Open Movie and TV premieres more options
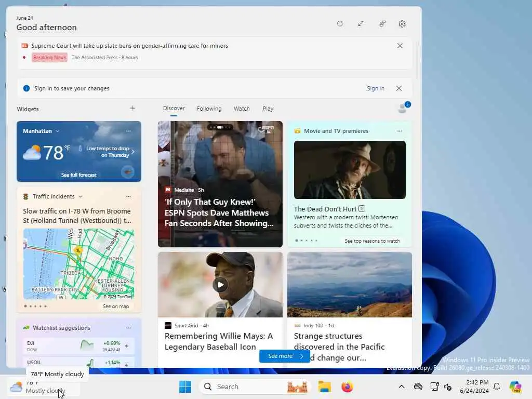The image size is (532, 399). pos(400,131)
